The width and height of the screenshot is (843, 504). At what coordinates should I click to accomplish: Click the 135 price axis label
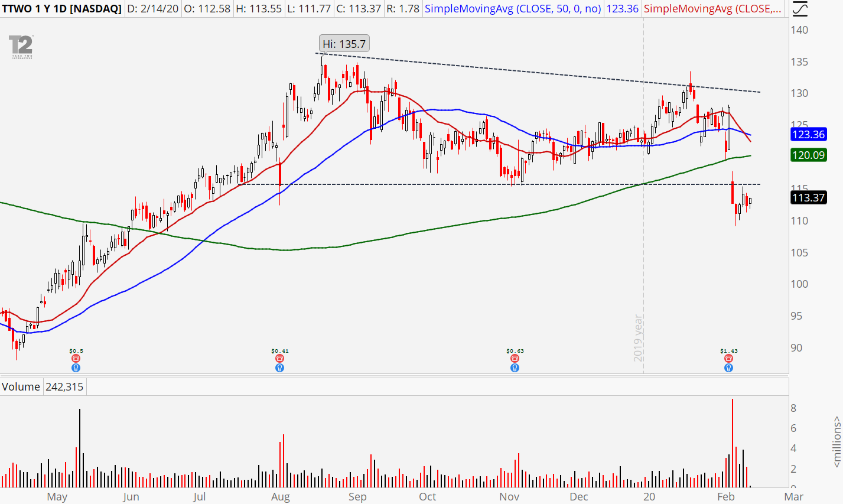tap(799, 62)
